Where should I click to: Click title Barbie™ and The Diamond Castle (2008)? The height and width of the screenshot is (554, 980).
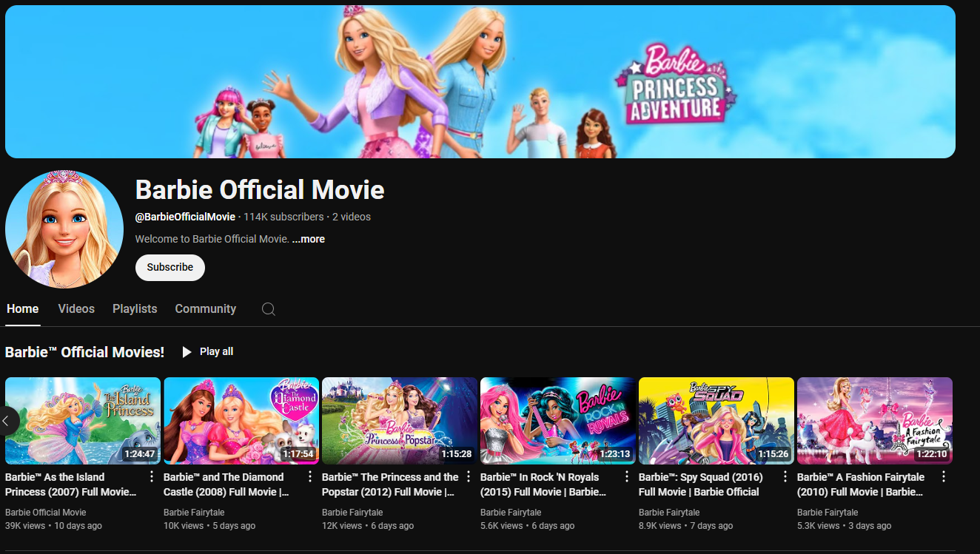click(x=226, y=484)
